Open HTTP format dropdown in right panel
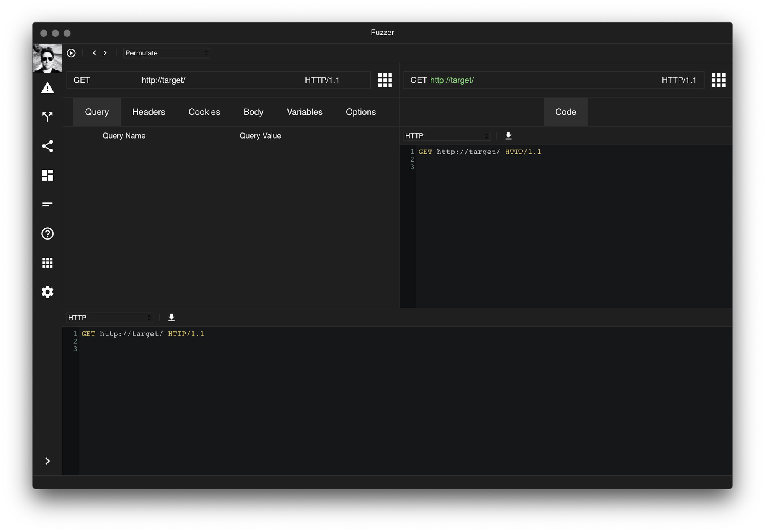Image resolution: width=765 pixels, height=532 pixels. (446, 135)
